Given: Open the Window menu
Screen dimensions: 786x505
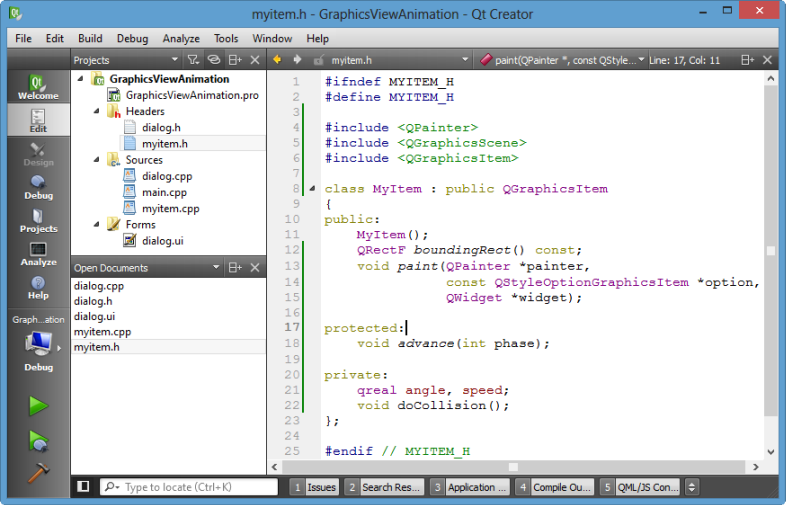Looking at the screenshot, I should click(272, 39).
